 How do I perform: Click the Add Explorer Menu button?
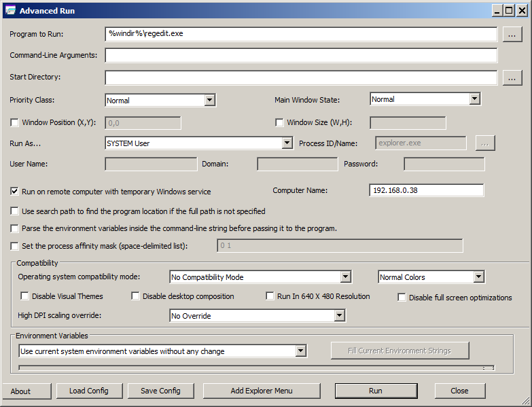262,391
